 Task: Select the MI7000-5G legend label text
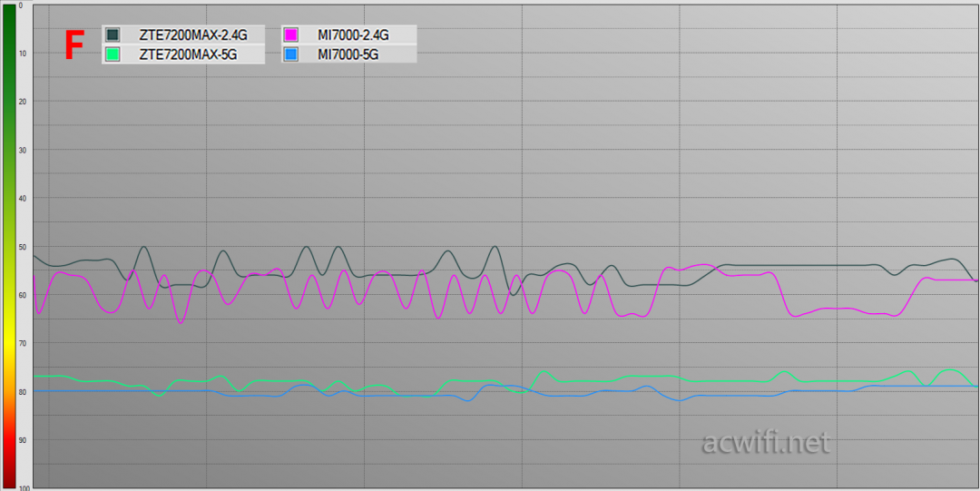pos(348,54)
